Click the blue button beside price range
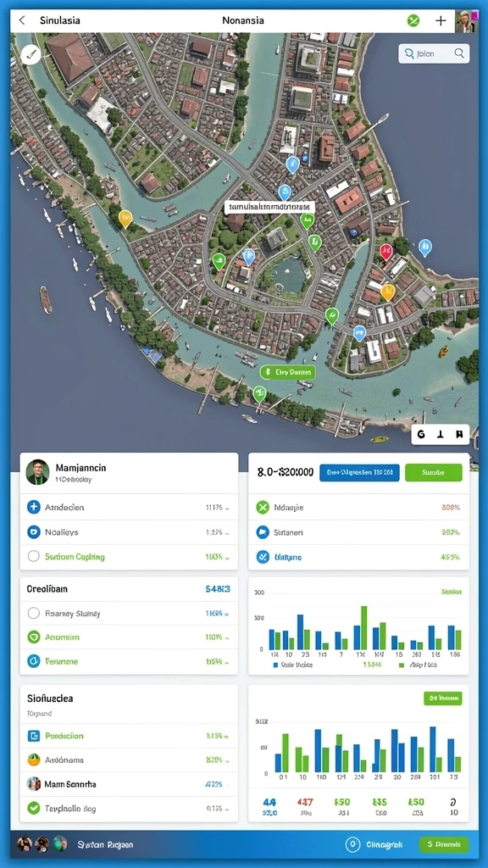The width and height of the screenshot is (488, 868). (359, 472)
